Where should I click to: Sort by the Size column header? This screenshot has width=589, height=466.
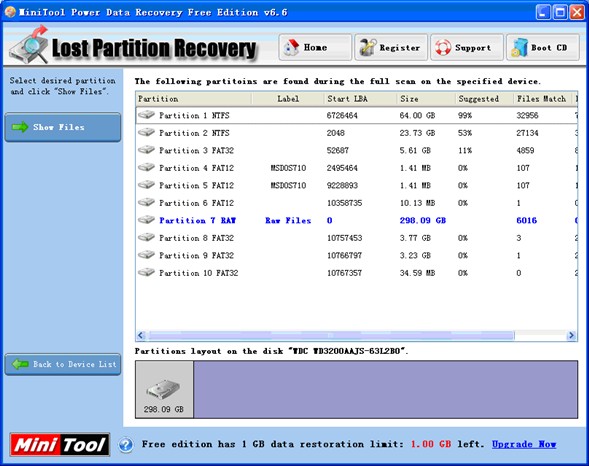point(426,99)
